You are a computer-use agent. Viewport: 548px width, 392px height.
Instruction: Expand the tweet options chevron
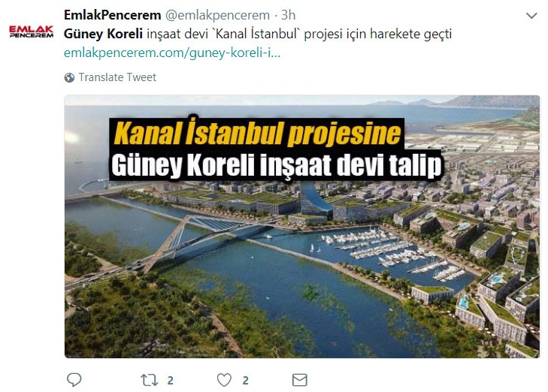531,15
